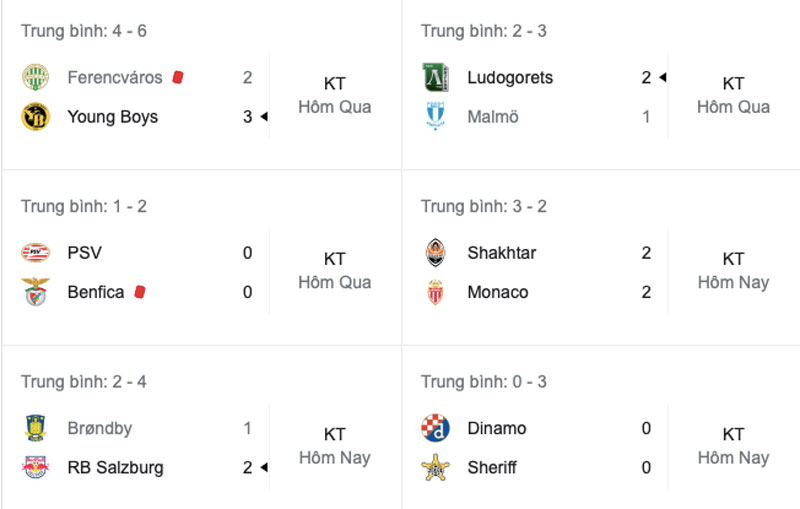
Task: Click the Sheriff star crest
Action: [x=435, y=467]
